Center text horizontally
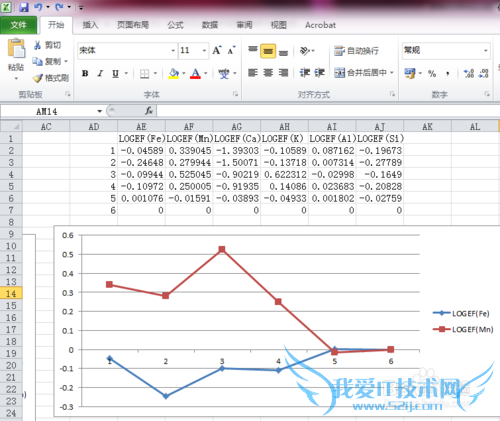Viewport: 500px width, 421px height. tap(268, 73)
